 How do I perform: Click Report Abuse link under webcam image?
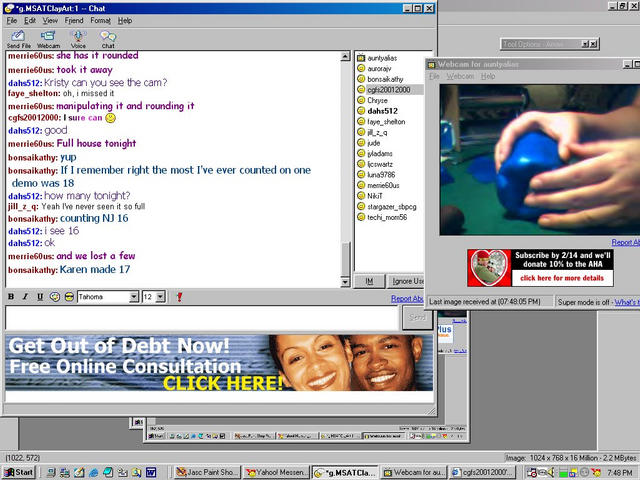click(x=625, y=242)
